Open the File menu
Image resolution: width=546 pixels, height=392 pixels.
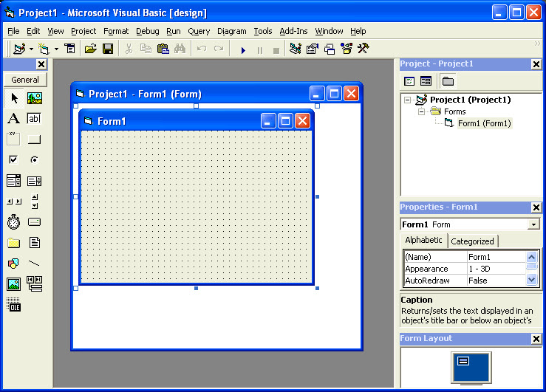(x=13, y=31)
